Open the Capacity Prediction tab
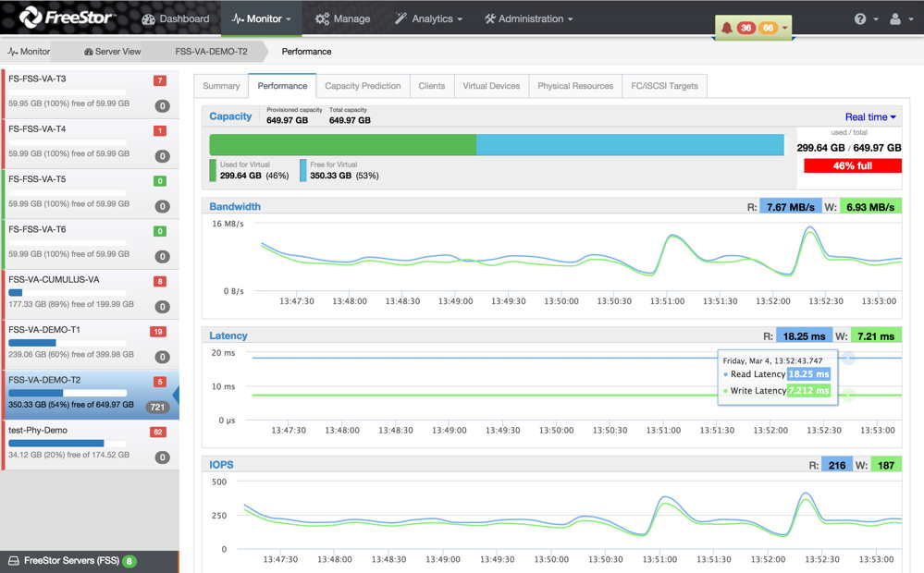Screen dimensions: 924x573 (x=363, y=86)
